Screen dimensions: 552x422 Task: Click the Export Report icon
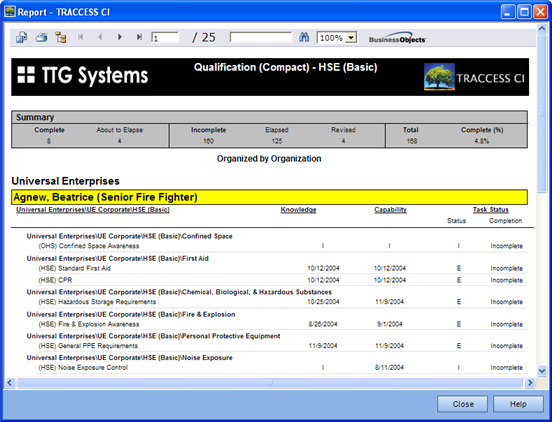(21, 37)
